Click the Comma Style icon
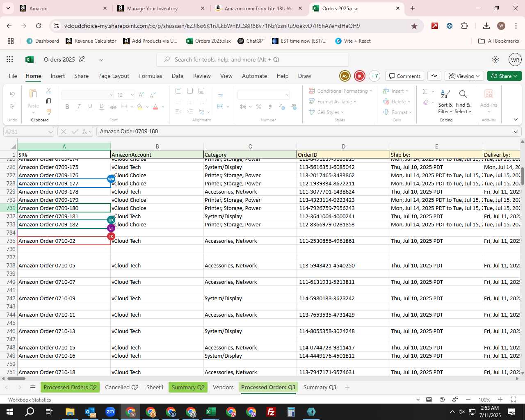The height and width of the screenshot is (420, 525). (270, 107)
